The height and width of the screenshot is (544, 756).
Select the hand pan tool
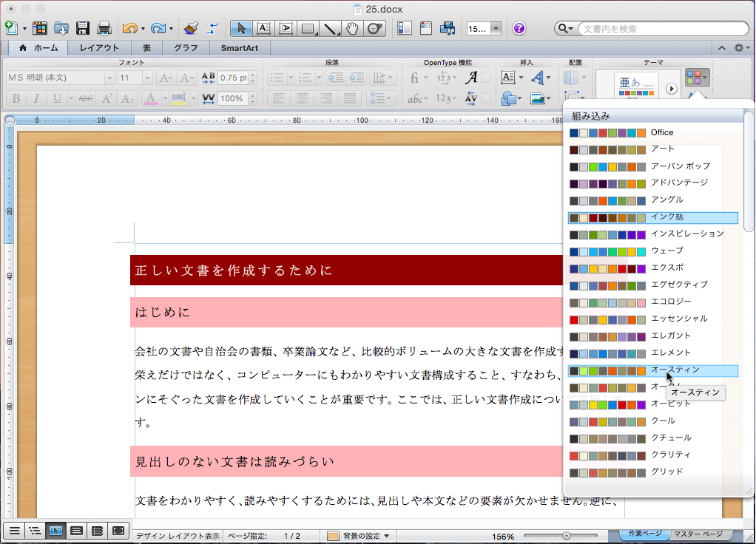click(352, 29)
